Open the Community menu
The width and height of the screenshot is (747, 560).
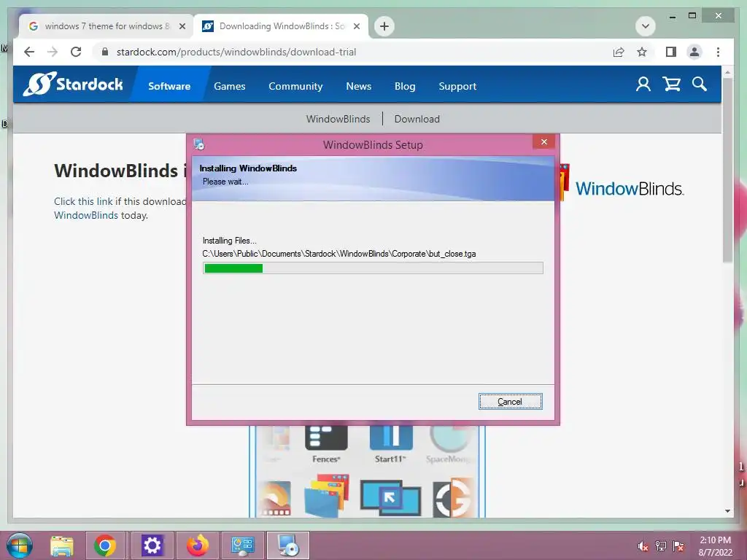[295, 86]
